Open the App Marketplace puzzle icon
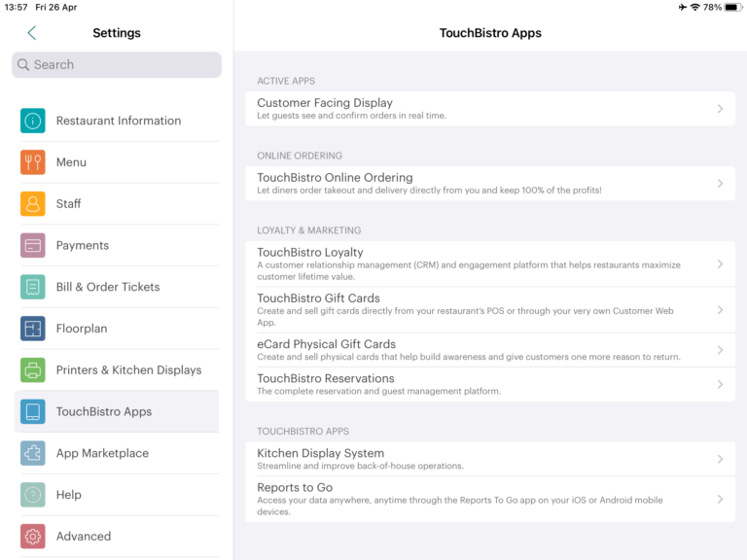The image size is (747, 560). tap(33, 453)
